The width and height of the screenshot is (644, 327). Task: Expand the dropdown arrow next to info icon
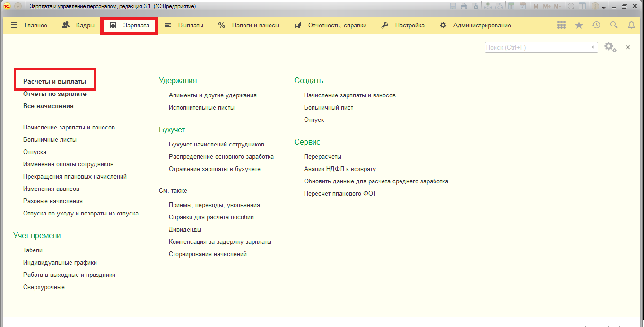tap(604, 7)
